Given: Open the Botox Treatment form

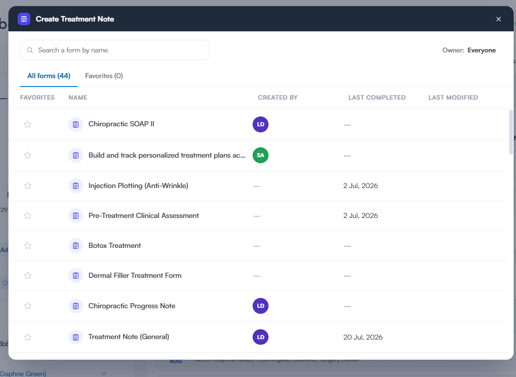Looking at the screenshot, I should [115, 246].
